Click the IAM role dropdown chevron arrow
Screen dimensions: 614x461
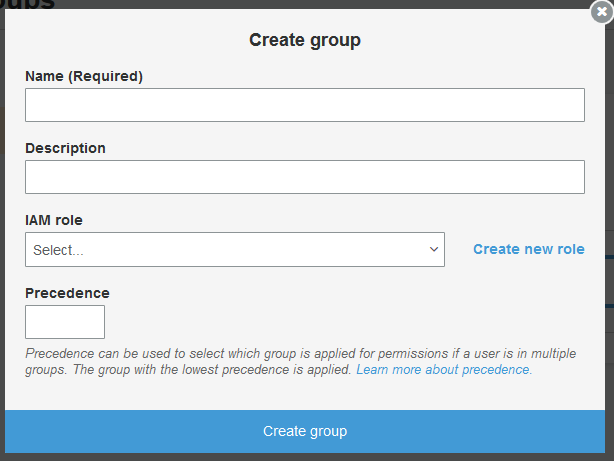(x=434, y=249)
